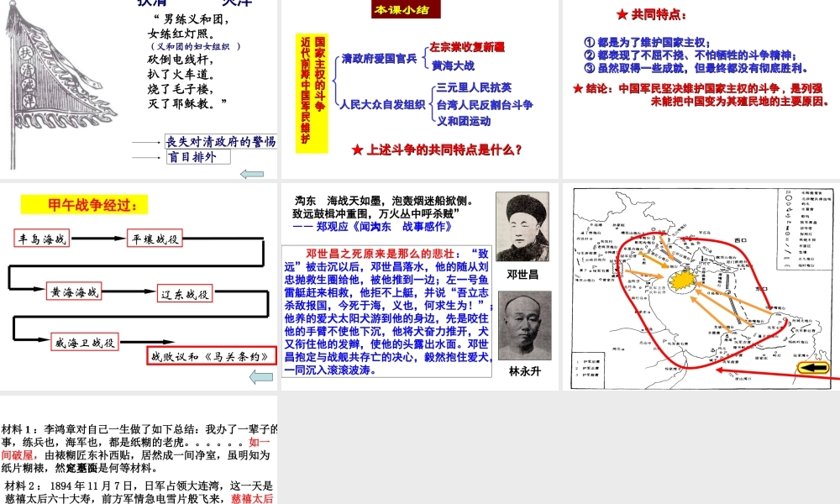
Task: Open the 邓世昌 story slide thumbnail
Action: [420, 286]
